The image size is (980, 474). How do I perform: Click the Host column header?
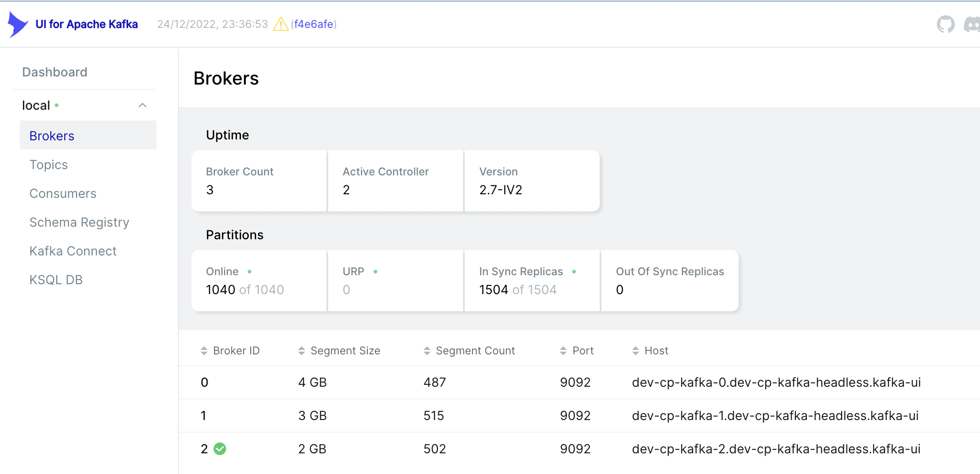656,351
